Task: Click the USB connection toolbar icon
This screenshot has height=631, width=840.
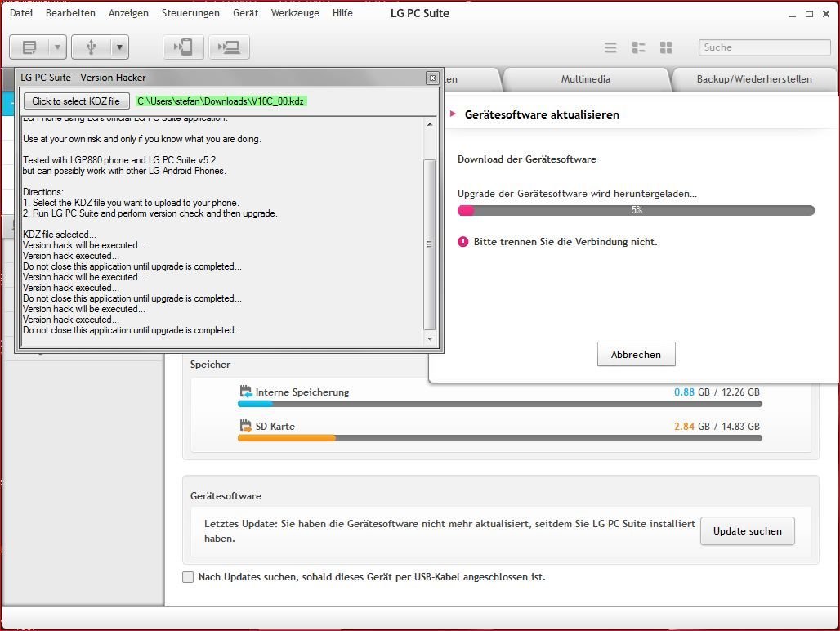Action: tap(91, 47)
